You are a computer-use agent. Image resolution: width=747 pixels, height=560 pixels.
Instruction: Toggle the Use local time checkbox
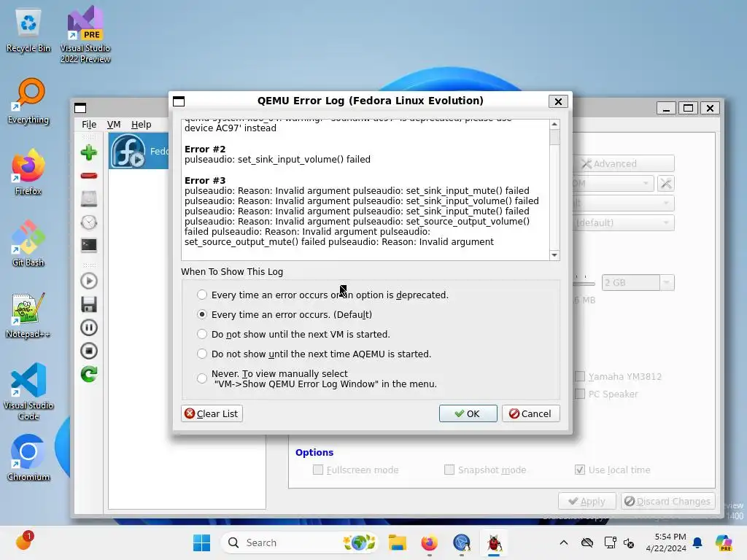pos(580,470)
